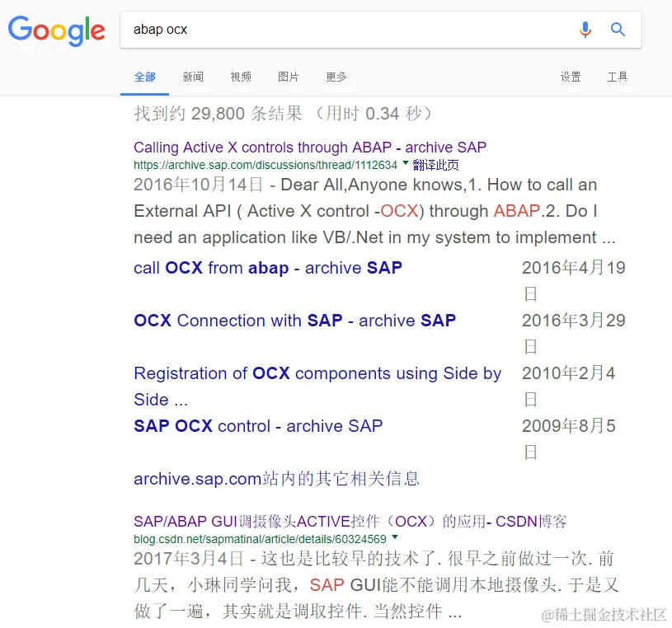Open 'Calling Active X controls through ABAP' result
This screenshot has height=628, width=672.
[x=310, y=148]
